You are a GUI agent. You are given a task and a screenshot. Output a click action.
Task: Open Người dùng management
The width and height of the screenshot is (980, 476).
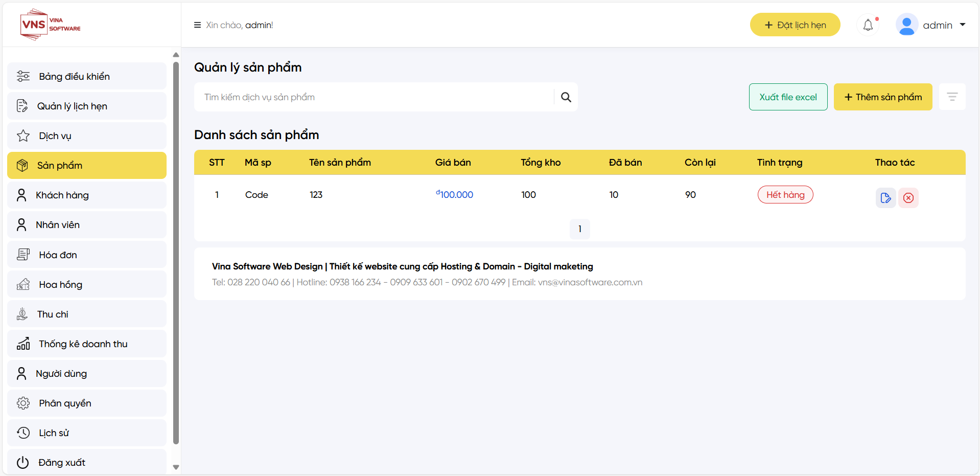point(87,373)
